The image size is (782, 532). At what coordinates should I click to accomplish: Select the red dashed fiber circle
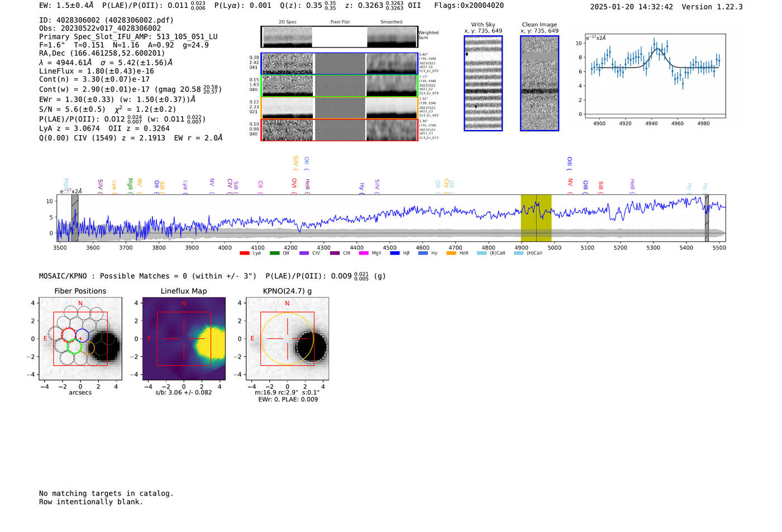coord(68,336)
